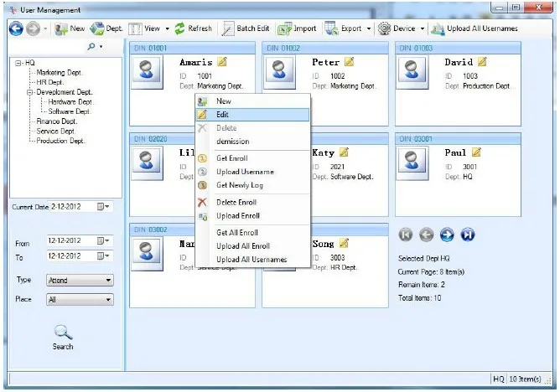The height and width of the screenshot is (392, 560).
Task: Click the Import toolbar button
Action: (x=297, y=28)
